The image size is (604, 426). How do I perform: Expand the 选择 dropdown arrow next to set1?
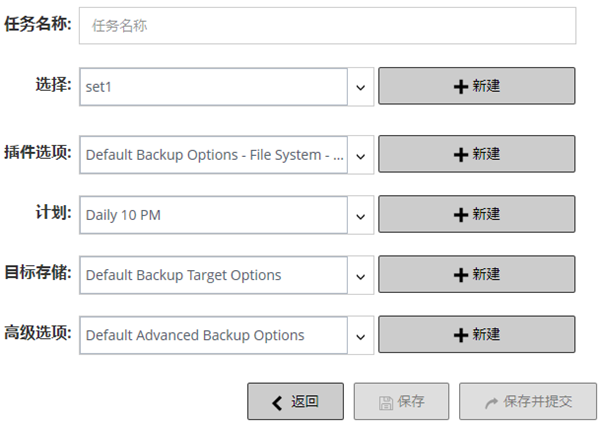[x=361, y=86]
